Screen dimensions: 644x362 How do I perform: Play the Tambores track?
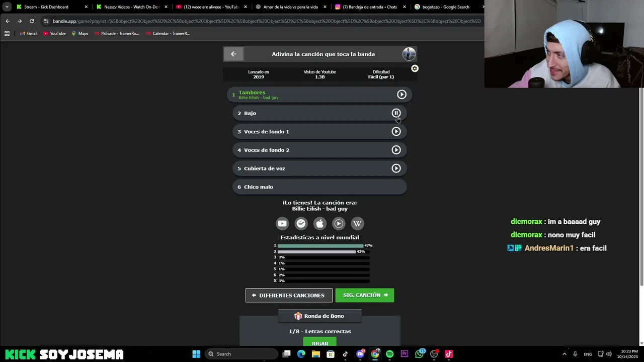(401, 95)
